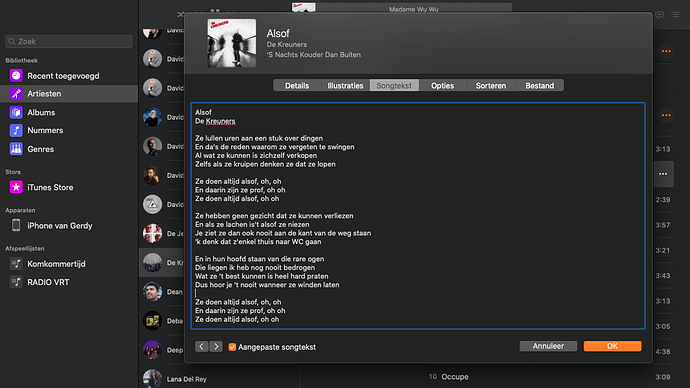The image size is (690, 388).
Task: Click lyric line "Dus hoor je 't nooit"
Action: click(x=267, y=285)
